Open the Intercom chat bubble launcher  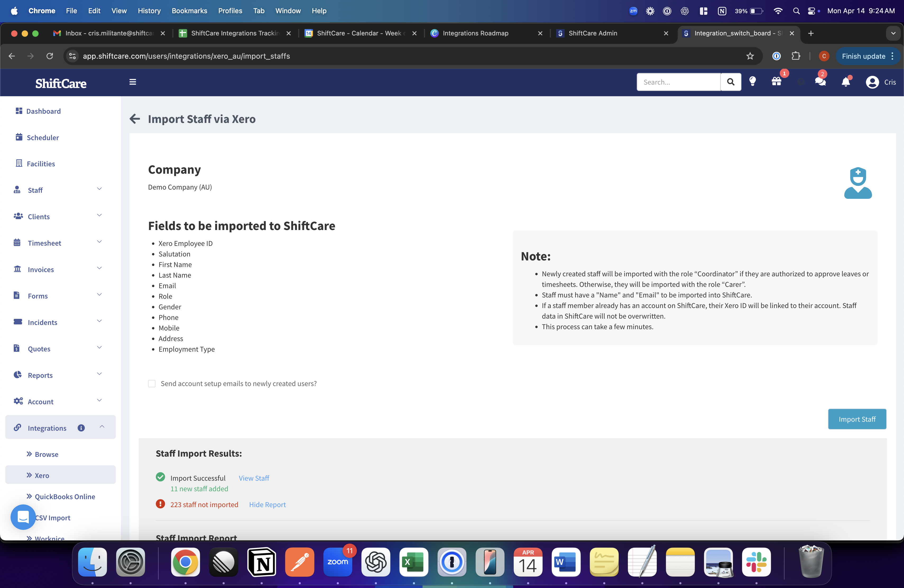coord(23,517)
